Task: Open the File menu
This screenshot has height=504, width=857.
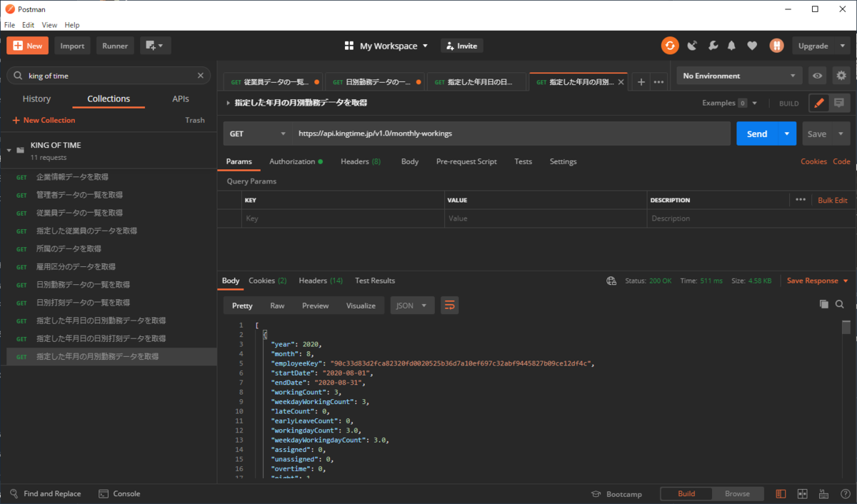Action: (x=10, y=25)
